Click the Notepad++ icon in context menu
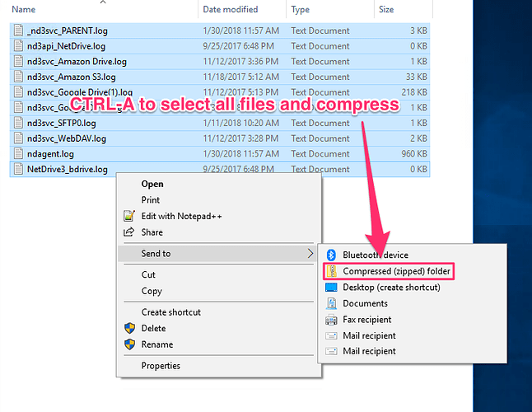 128,216
